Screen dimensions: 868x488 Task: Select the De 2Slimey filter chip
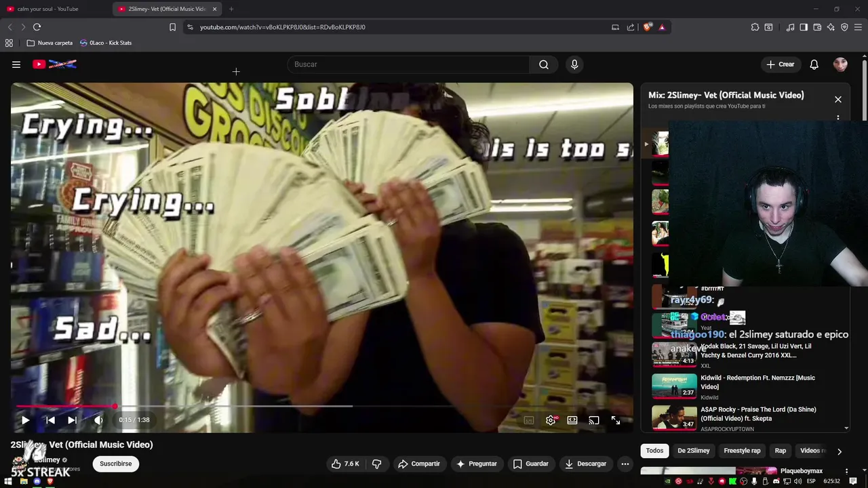(x=693, y=451)
